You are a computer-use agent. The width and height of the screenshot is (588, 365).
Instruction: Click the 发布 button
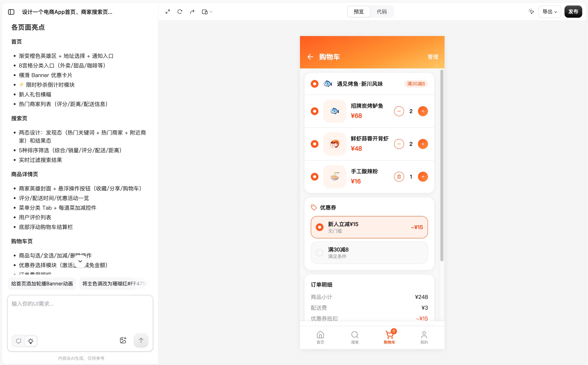(x=573, y=12)
